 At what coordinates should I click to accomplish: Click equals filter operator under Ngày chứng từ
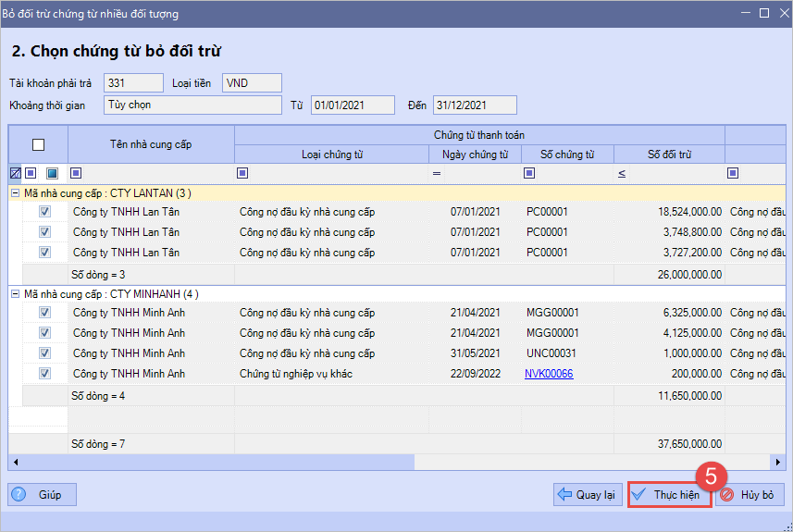(437, 173)
